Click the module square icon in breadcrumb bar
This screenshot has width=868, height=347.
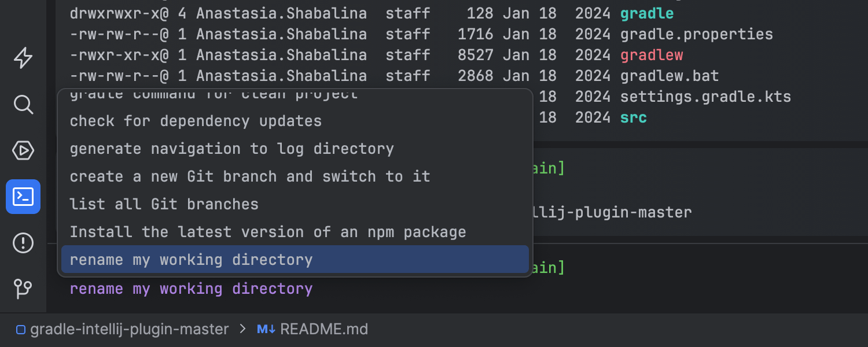21,330
